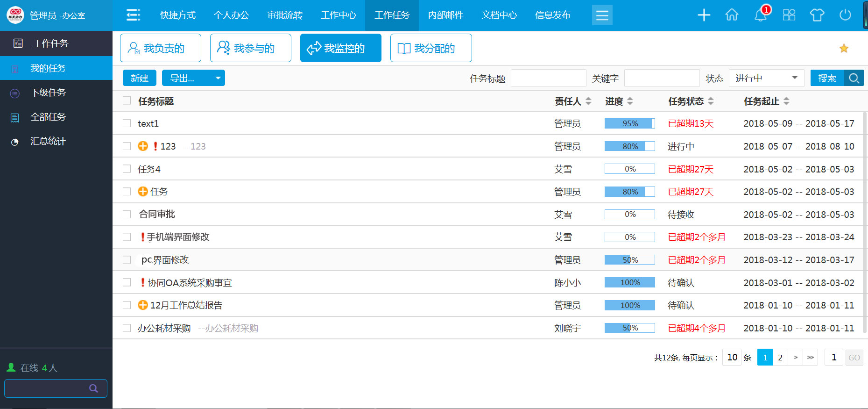Sort by the 进度 column arrows

pos(630,101)
